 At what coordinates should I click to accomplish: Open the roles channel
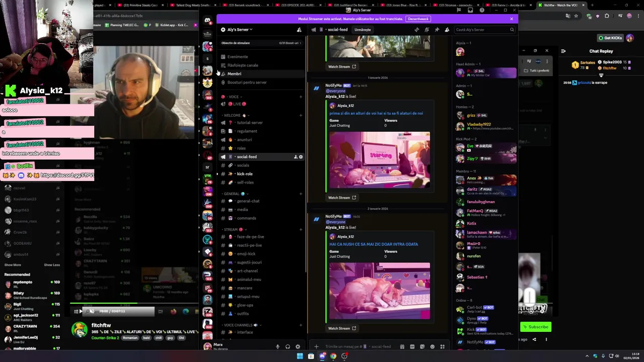(x=261, y=148)
